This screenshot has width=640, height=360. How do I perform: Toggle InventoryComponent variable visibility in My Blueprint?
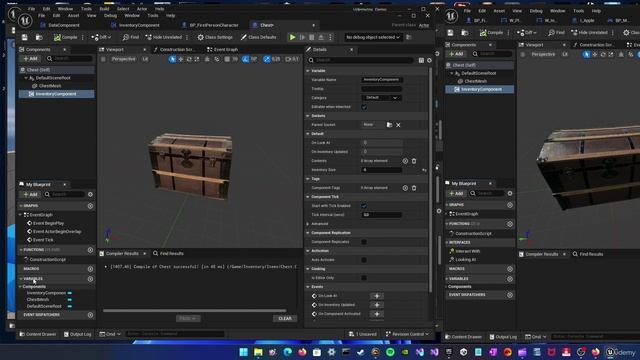click(x=70, y=293)
